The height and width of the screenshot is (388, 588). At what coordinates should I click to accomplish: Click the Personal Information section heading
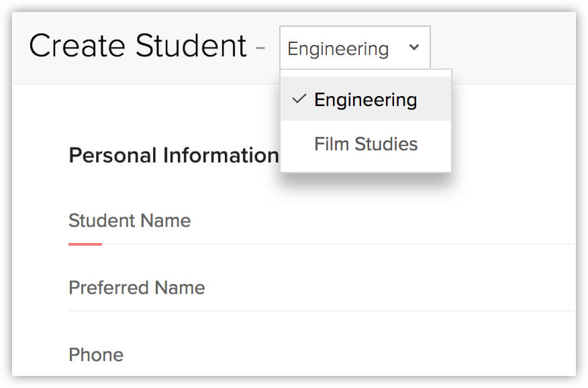pos(174,155)
